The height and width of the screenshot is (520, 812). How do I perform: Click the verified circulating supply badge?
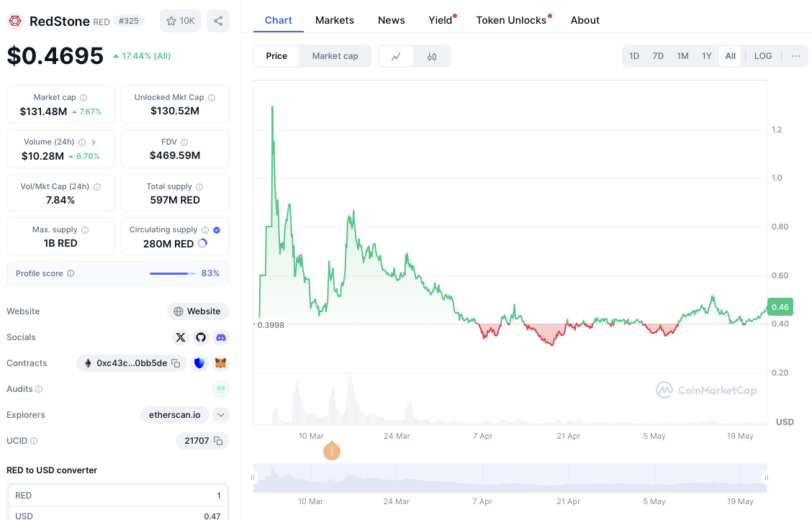click(x=217, y=229)
